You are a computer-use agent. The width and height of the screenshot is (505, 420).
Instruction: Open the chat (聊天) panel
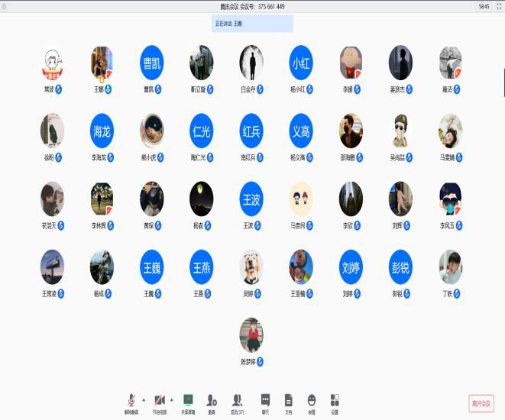click(x=265, y=402)
